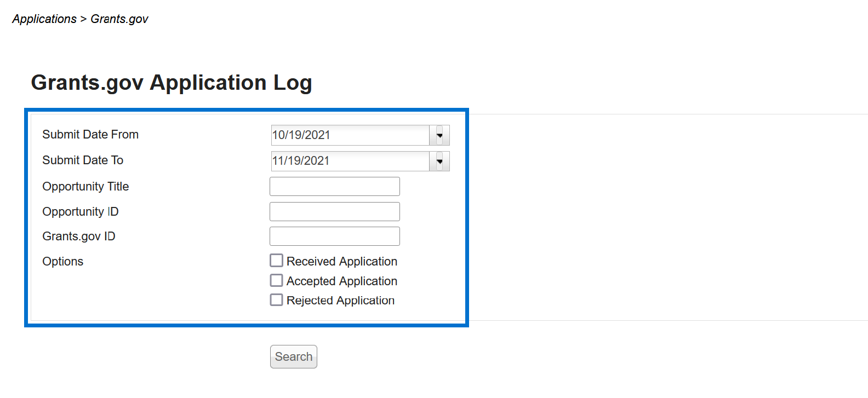
Task: Click the Accepted Application label text
Action: [x=341, y=281]
